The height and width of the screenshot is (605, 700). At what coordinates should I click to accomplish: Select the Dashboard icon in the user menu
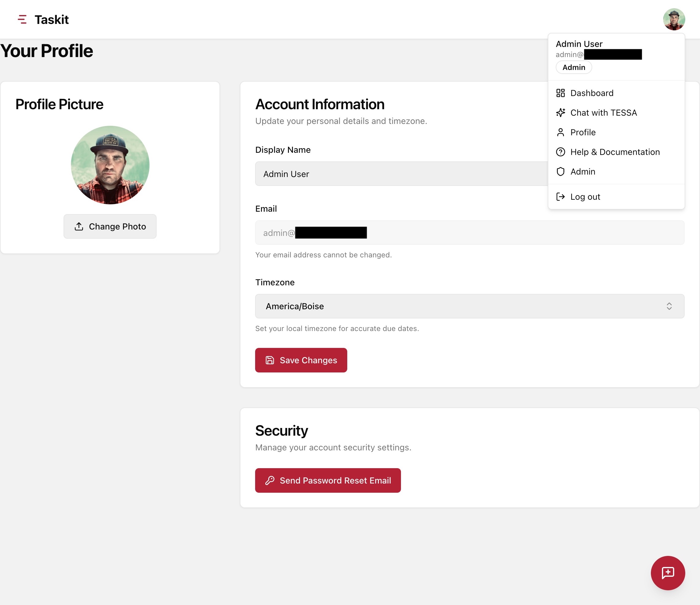click(x=561, y=93)
